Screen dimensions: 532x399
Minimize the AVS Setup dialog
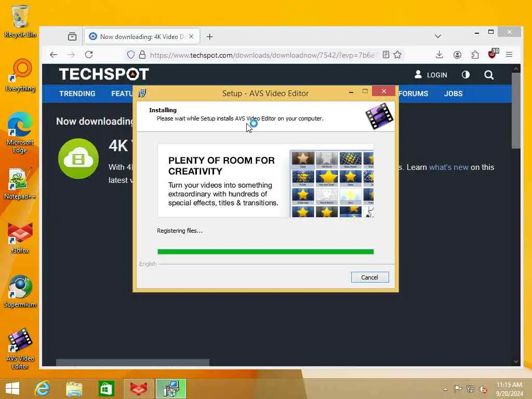tap(351, 92)
